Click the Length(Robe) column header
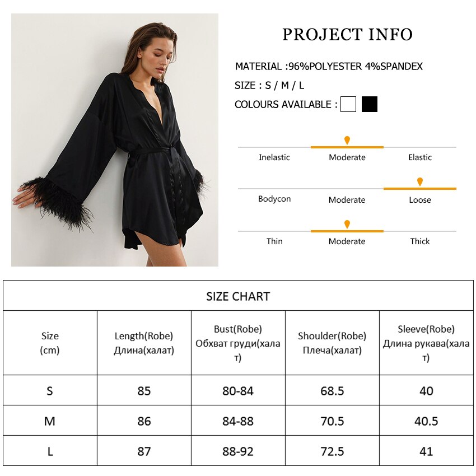Image resolution: width=476 pixels, height=476 pixels. (144, 343)
